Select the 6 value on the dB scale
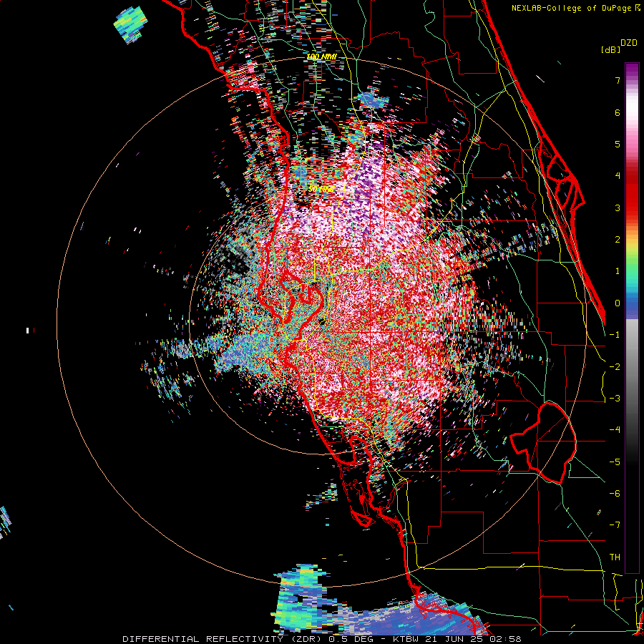The image size is (644, 644). click(x=618, y=112)
